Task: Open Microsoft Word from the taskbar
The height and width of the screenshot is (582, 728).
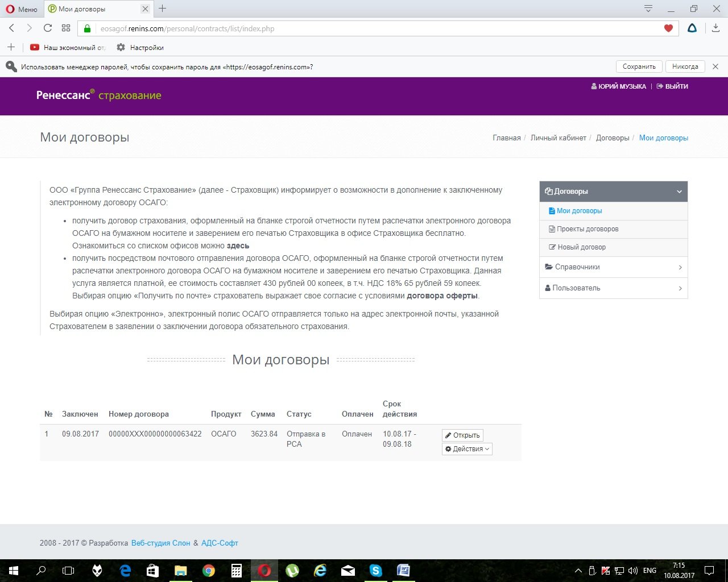Action: click(404, 570)
